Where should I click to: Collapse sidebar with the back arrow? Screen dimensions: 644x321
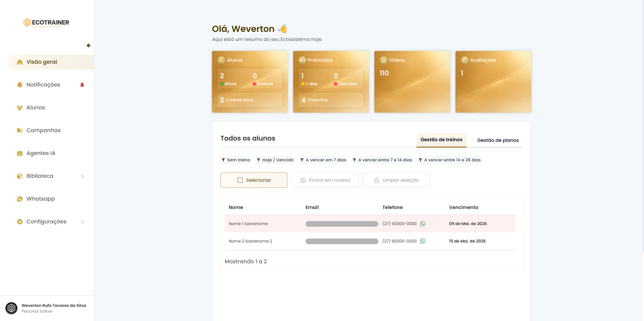point(89,45)
